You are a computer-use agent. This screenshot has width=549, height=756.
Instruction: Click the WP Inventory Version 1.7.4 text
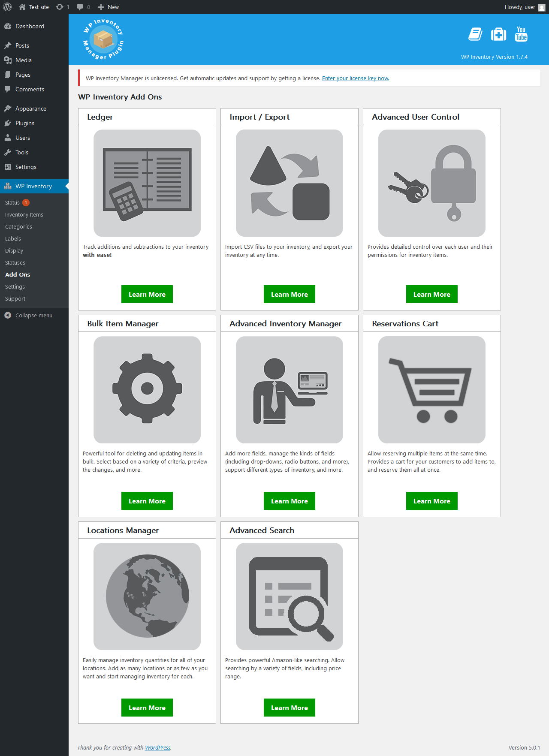(x=495, y=57)
